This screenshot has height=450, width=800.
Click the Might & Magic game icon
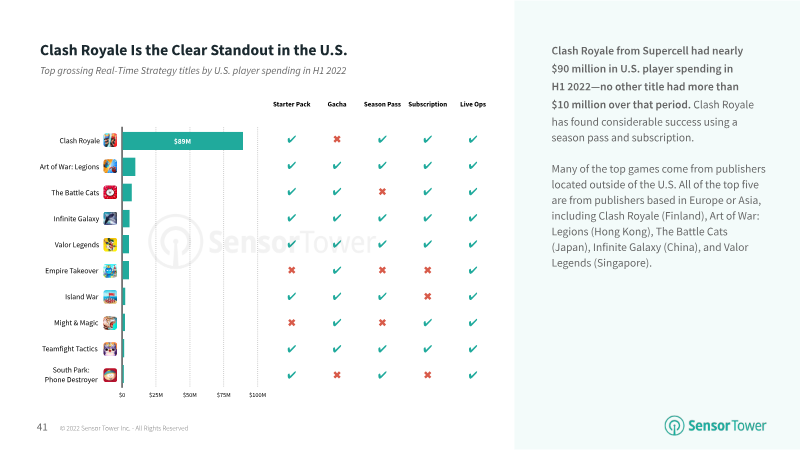[x=110, y=322]
